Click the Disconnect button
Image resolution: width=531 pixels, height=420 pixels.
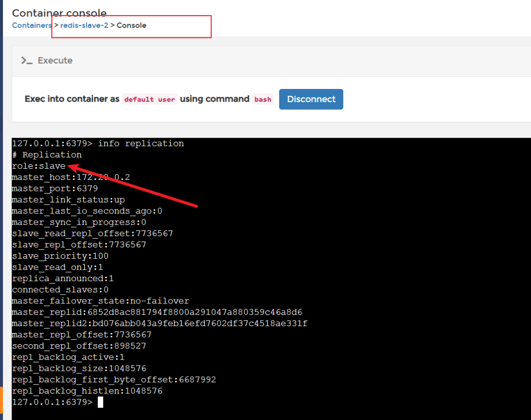(311, 99)
